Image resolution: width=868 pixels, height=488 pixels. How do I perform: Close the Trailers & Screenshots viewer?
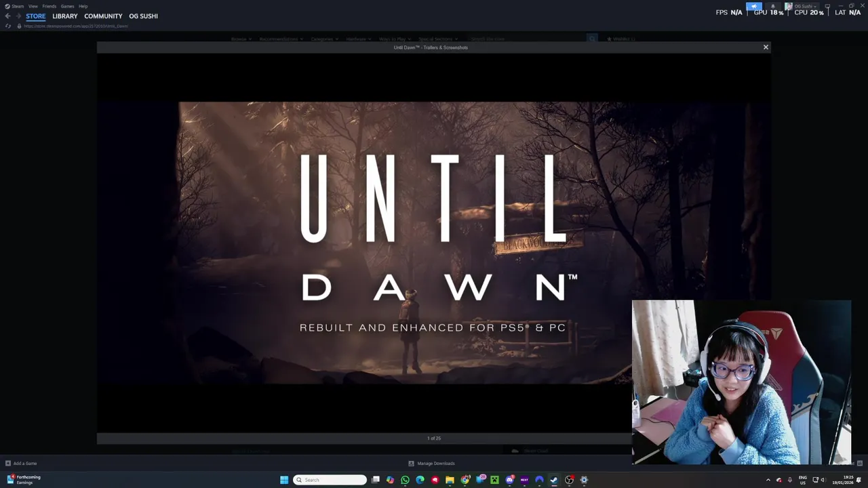(766, 47)
